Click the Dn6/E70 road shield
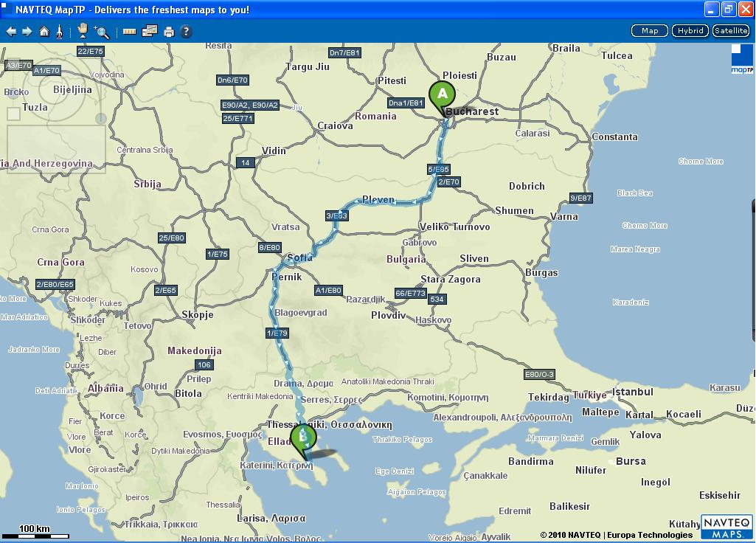The height and width of the screenshot is (543, 756). (x=232, y=80)
